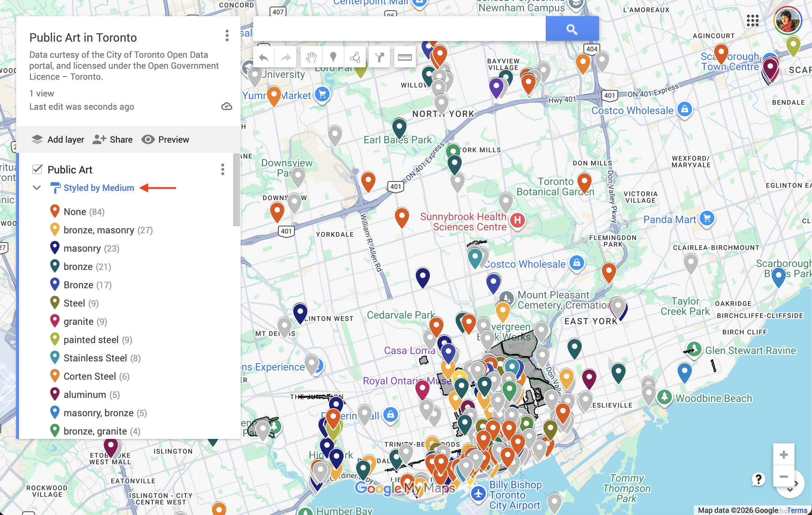
Task: Zoom in with the plus button
Action: point(783,455)
